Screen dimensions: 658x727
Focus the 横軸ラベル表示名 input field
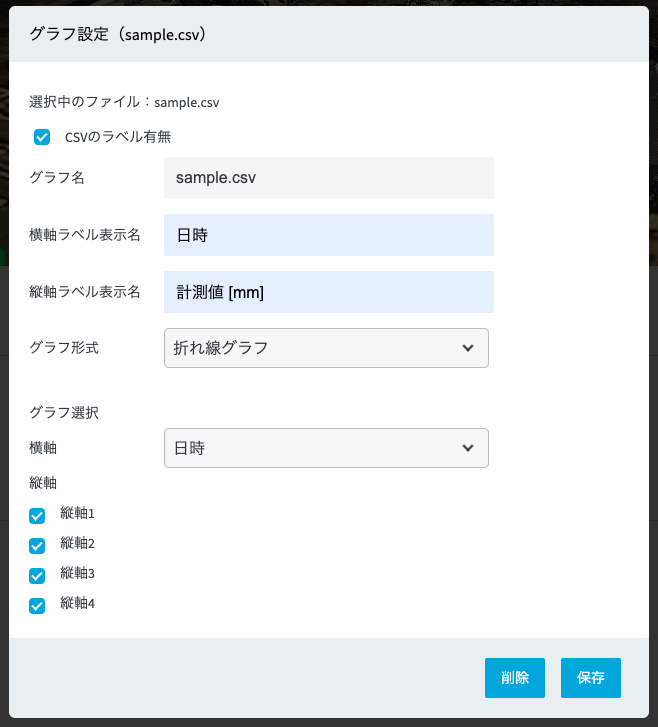click(328, 235)
